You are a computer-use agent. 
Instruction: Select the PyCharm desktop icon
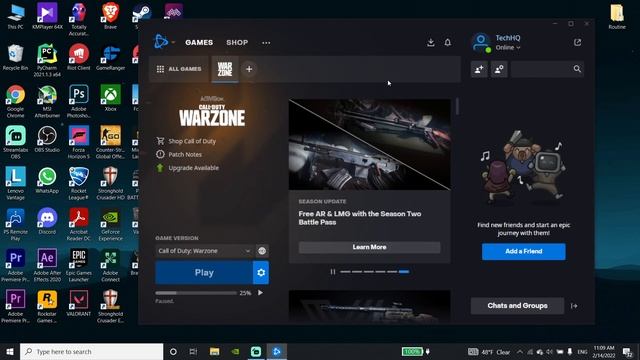point(47,60)
